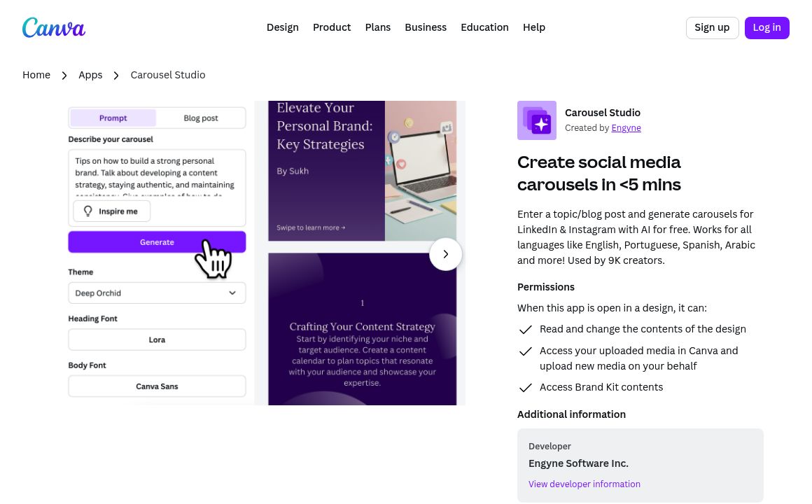Click the Sign up button
Viewport: 812px width, 504px height.
coord(712,27)
